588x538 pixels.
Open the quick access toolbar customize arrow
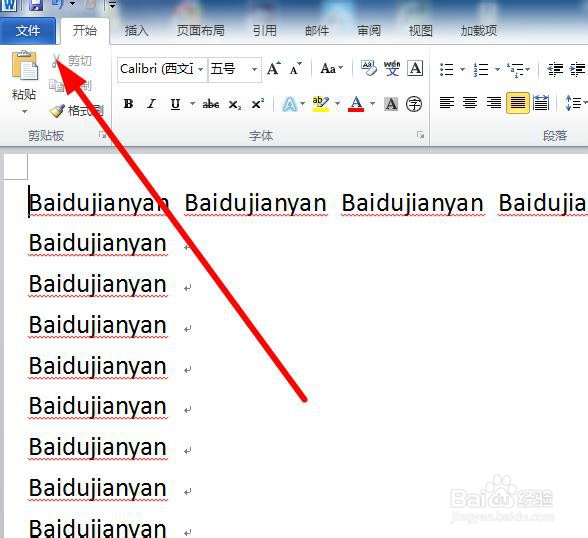coord(112,5)
